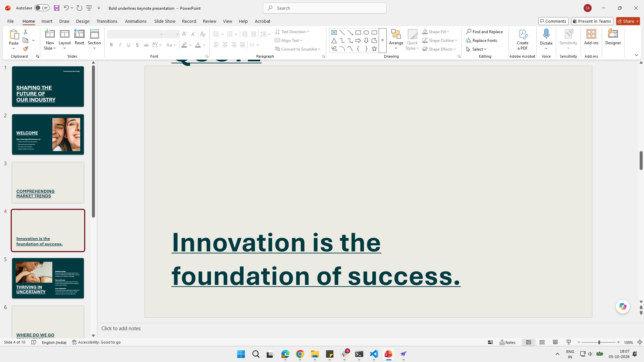Toggle Underline formatting
Screen dimensions: 644x362
128,45
